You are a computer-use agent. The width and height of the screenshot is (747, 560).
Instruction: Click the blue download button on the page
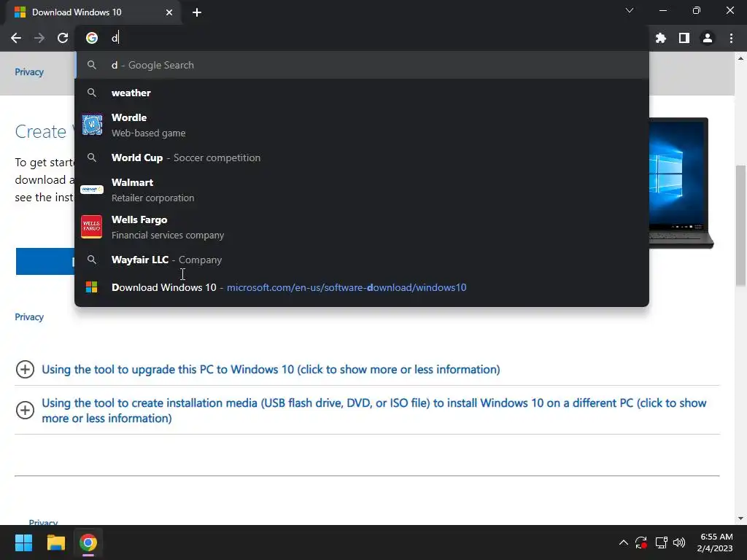pyautogui.click(x=45, y=262)
